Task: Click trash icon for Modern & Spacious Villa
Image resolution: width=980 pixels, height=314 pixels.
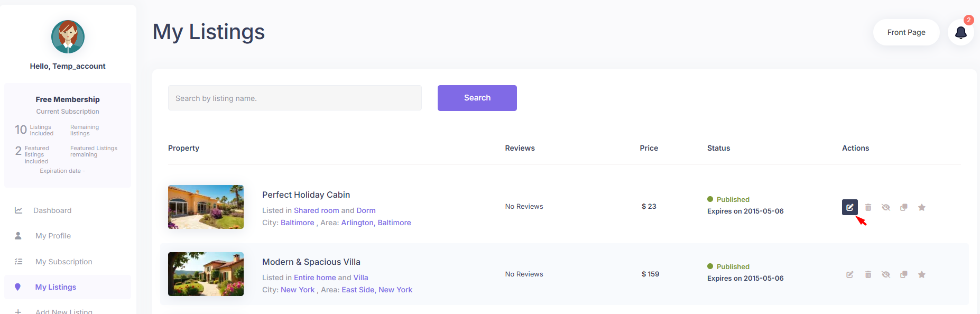Action: [868, 274]
